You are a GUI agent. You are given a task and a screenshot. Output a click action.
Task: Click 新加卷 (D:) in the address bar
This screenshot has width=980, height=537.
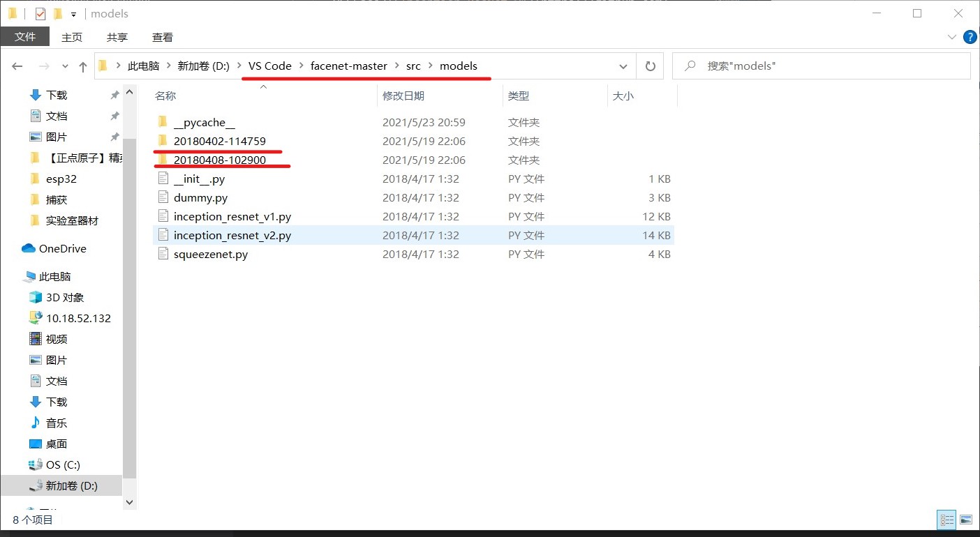[203, 66]
